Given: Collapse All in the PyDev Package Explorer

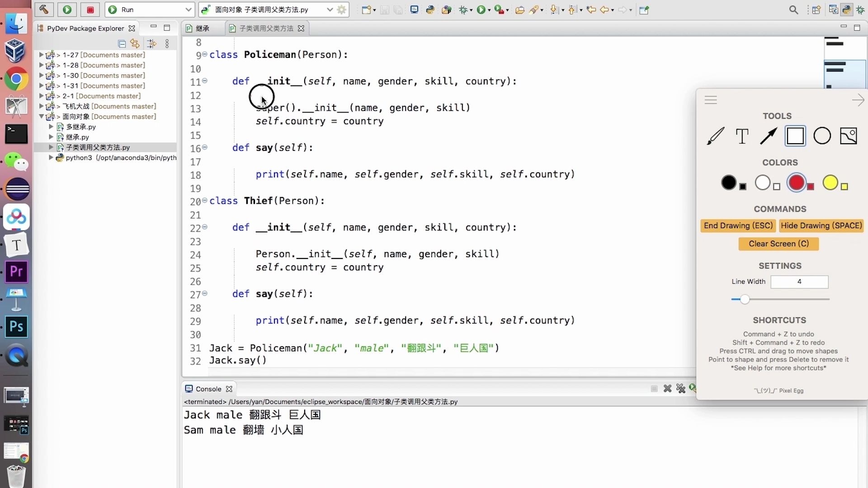Looking at the screenshot, I should [x=122, y=43].
